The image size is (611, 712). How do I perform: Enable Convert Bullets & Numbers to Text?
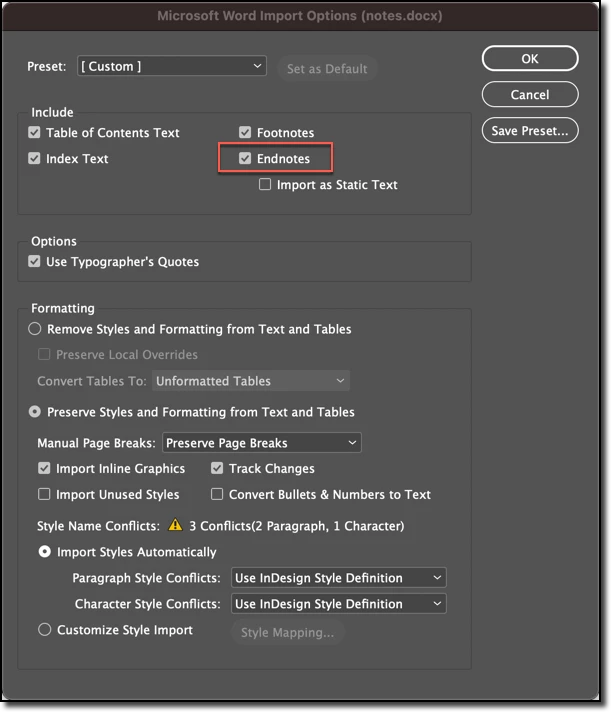pyautogui.click(x=217, y=494)
